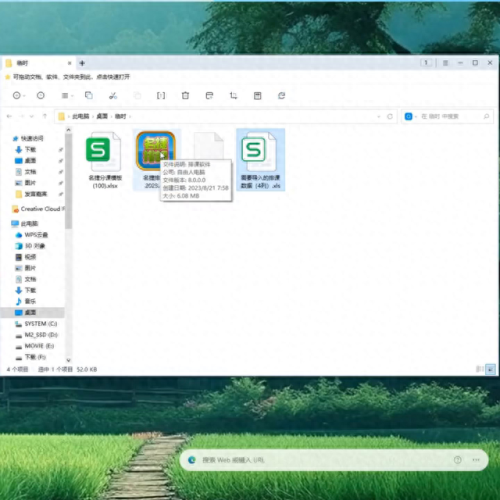Click the Rename icon in the toolbar
500x500 pixels.
(x=161, y=96)
